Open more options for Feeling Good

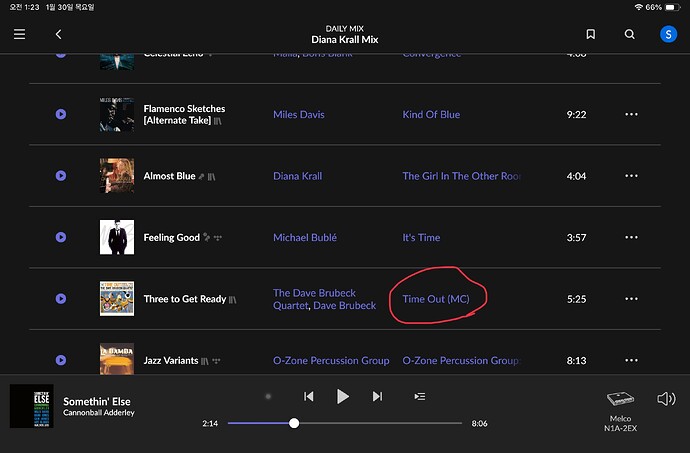[631, 237]
